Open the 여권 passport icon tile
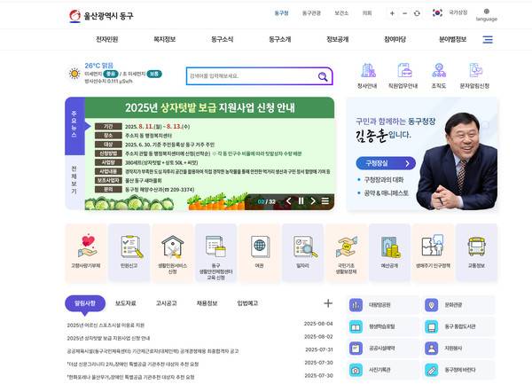 coord(260,253)
